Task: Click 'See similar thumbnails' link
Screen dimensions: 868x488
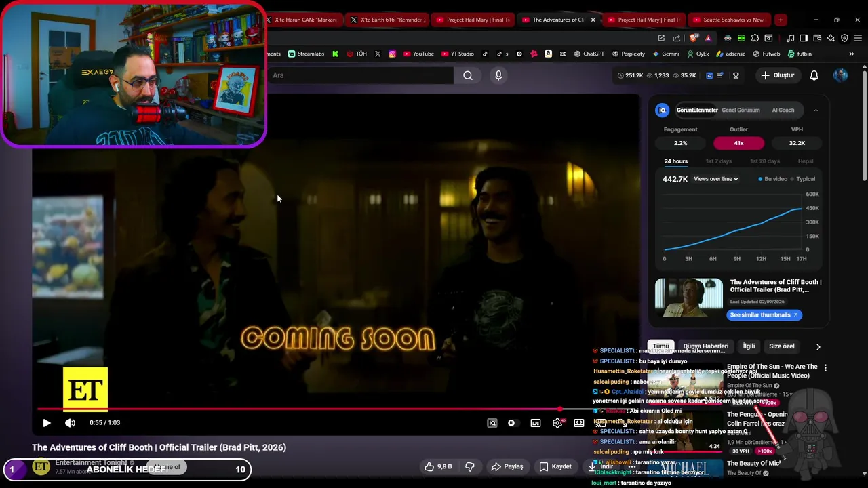Action: 764,314
